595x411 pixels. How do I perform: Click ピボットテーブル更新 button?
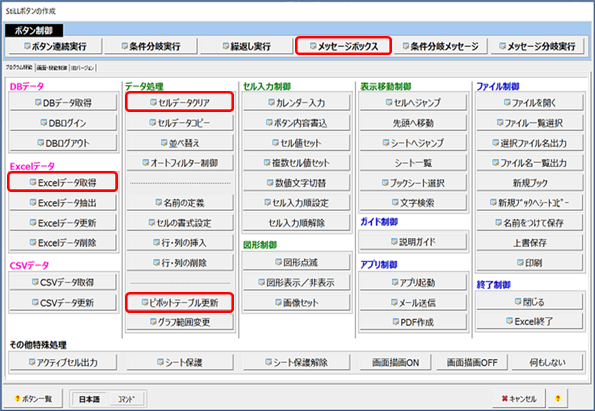click(x=179, y=303)
